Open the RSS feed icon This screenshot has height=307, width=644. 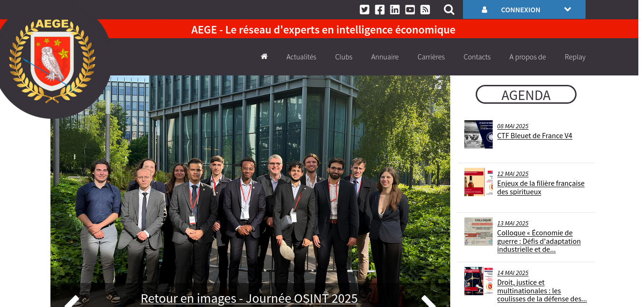click(x=425, y=9)
